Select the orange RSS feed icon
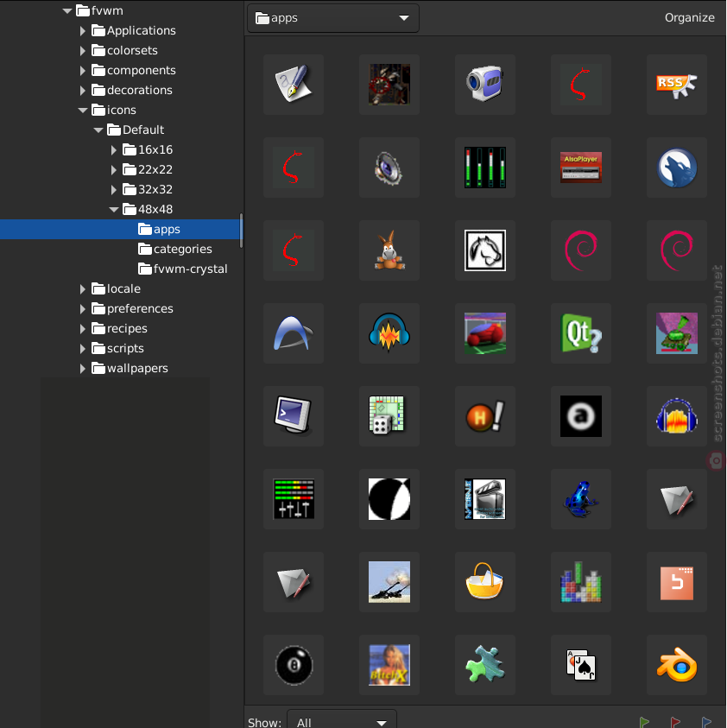This screenshot has width=727, height=728. coord(677,84)
